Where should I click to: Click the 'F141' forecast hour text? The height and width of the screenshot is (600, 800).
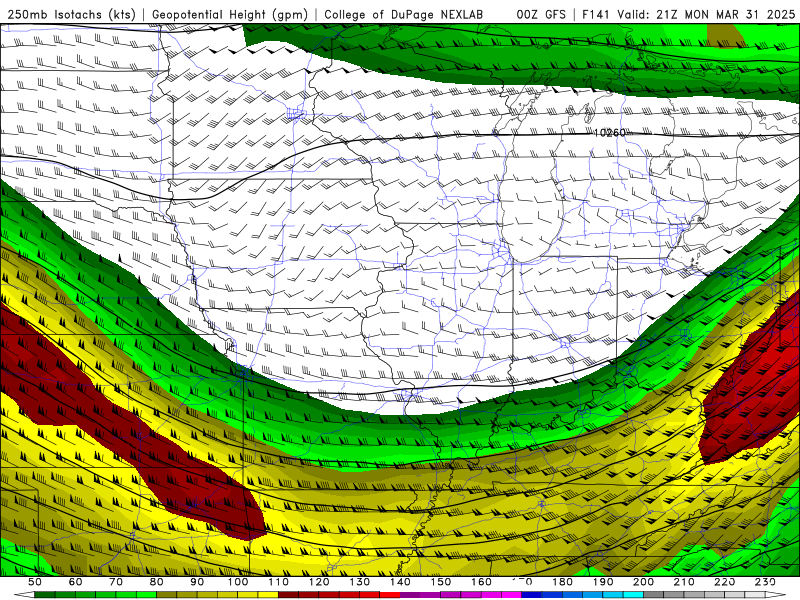[597, 14]
